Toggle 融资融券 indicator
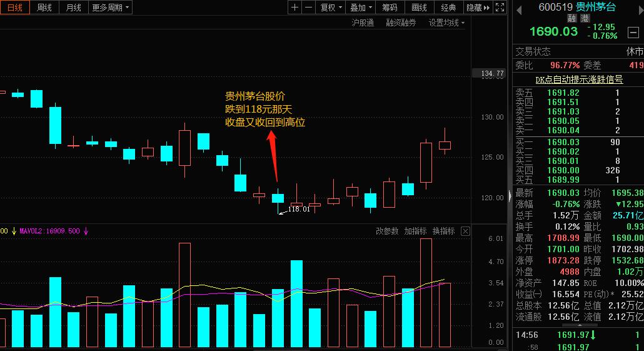The image size is (644, 351). coord(401,23)
